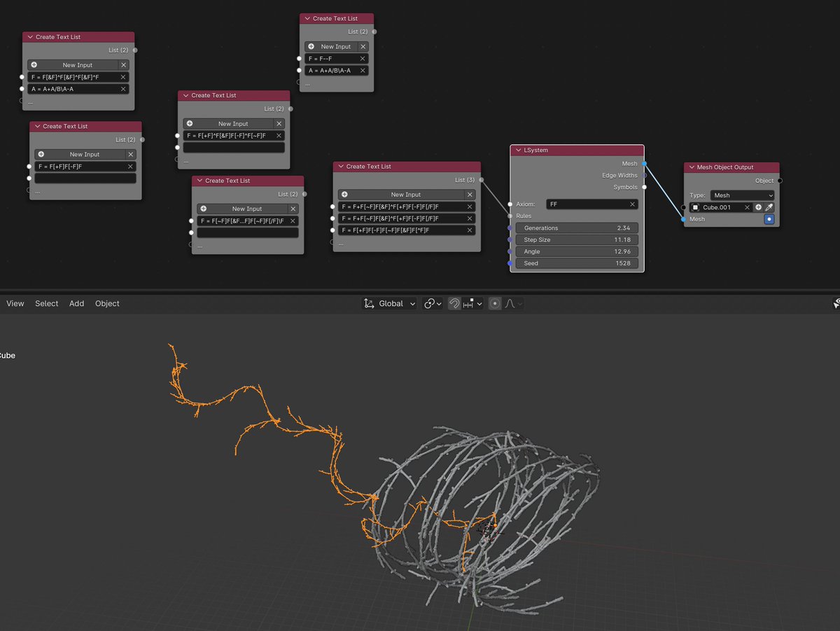Click the LSystem Mesh output socket
The height and width of the screenshot is (631, 840).
(x=644, y=164)
